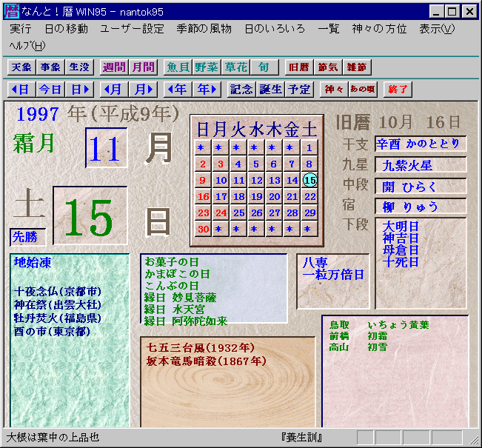Screen dimensions: 482x448
Task: Click the 暦 application icon in title bar
Action: click(x=12, y=12)
